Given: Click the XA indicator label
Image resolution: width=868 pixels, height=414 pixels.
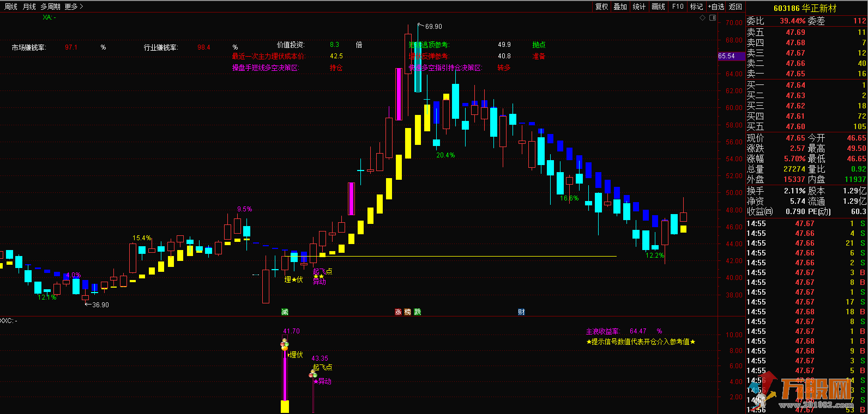Looking at the screenshot, I should coord(49,17).
